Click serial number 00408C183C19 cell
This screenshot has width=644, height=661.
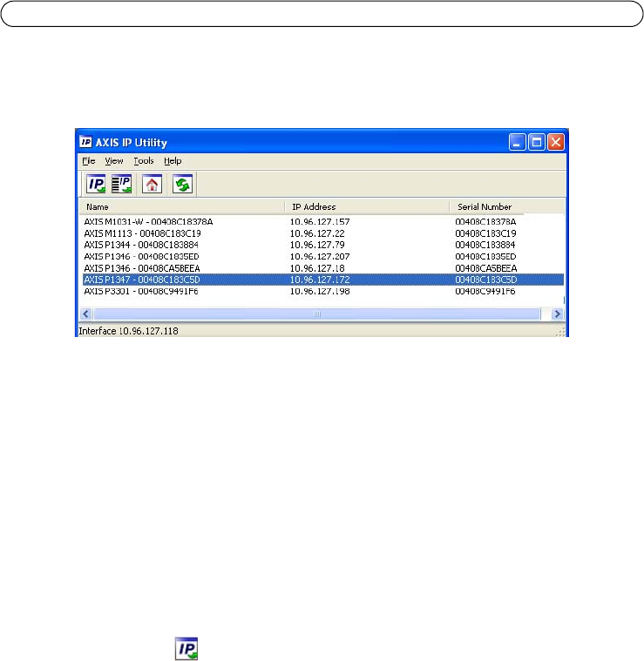click(485, 233)
